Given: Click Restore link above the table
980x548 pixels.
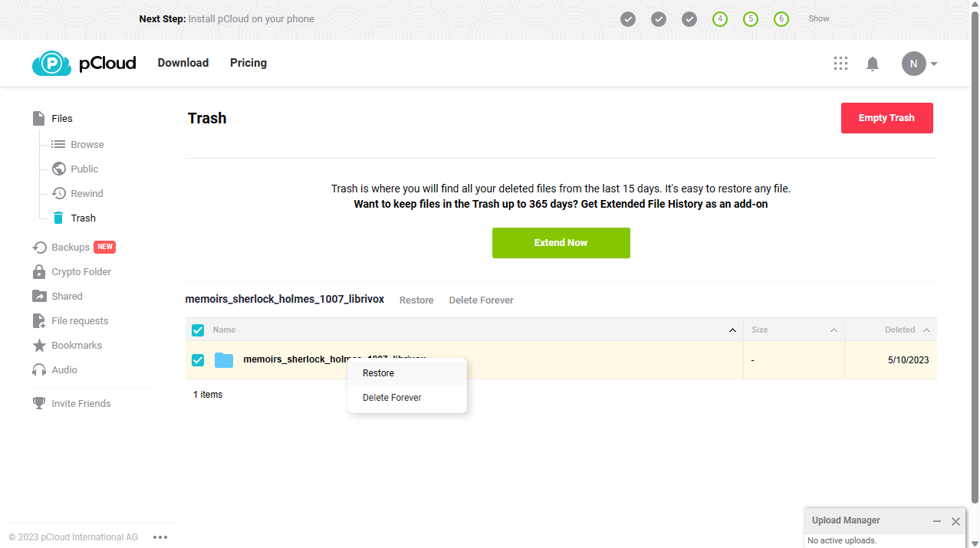Looking at the screenshot, I should 416,300.
